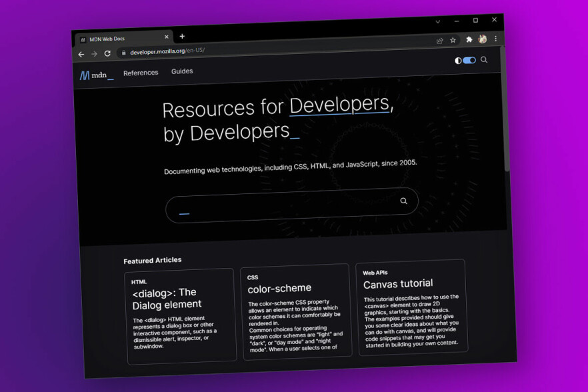Click the Documenting web technologies tagline
Viewport: 588px width, 392px height.
click(290, 167)
